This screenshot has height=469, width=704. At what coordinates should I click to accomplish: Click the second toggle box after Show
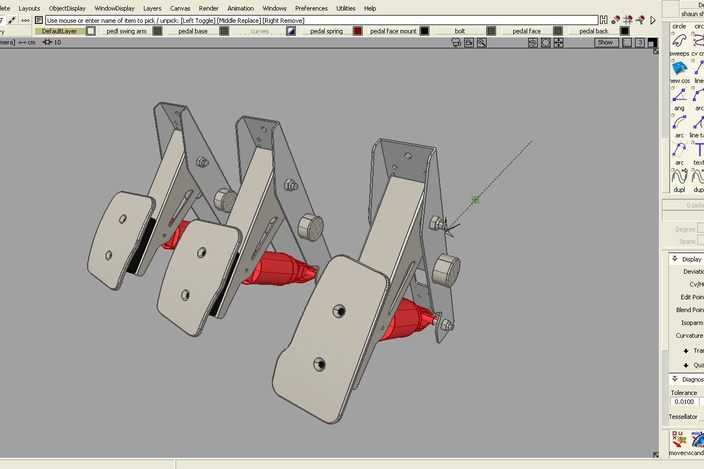click(x=640, y=43)
